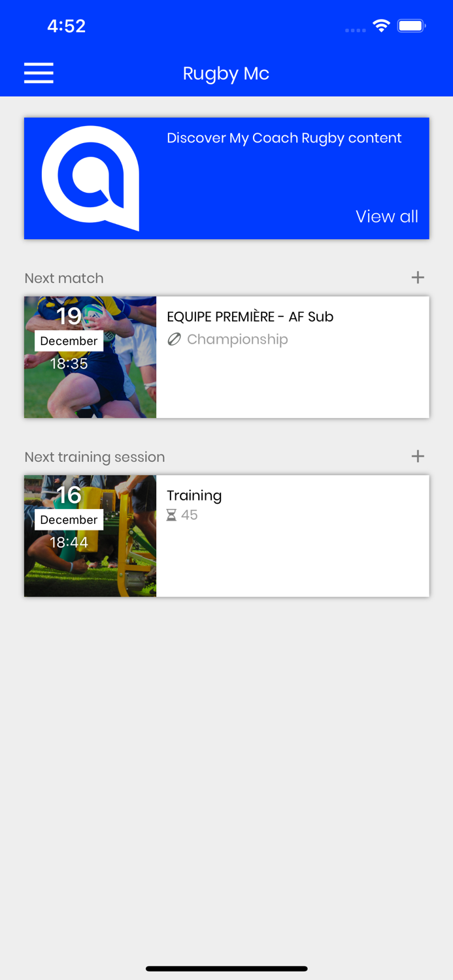This screenshot has height=980, width=453.
Task: Tap the Next match section label
Action: pos(64,278)
